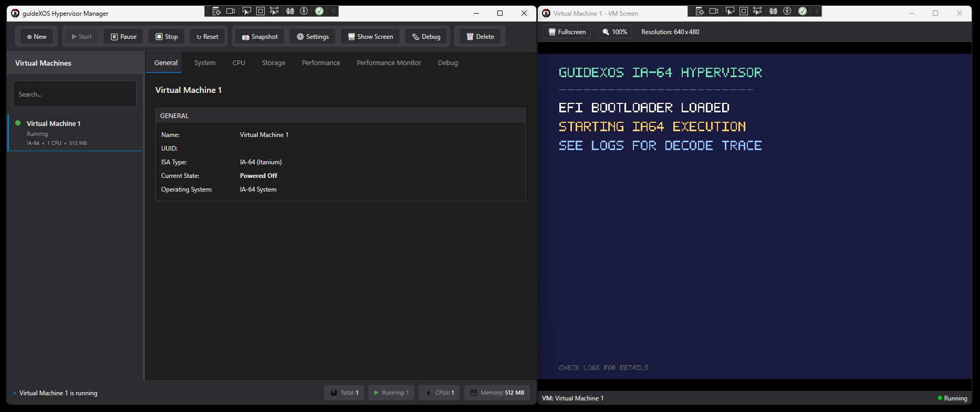Open the Performance tab
This screenshot has width=980, height=412.
(321, 62)
